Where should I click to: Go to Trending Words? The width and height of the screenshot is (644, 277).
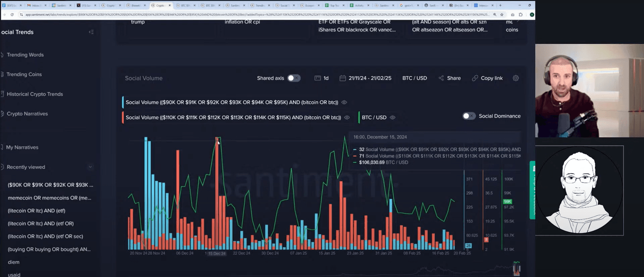pos(25,55)
